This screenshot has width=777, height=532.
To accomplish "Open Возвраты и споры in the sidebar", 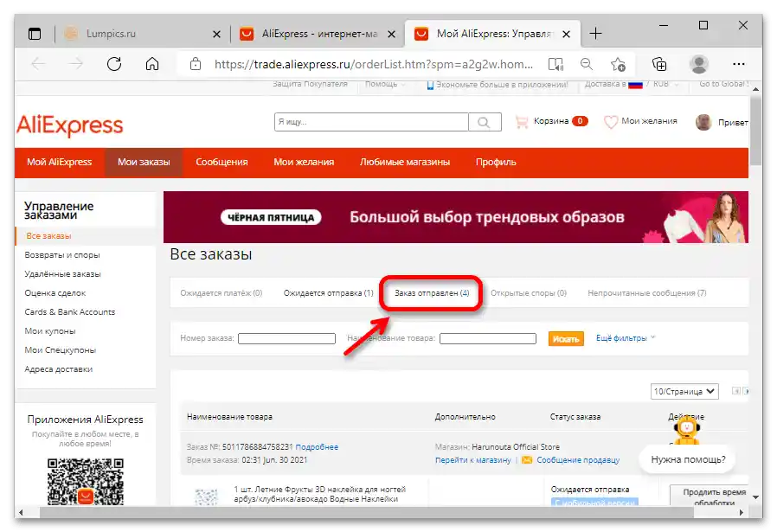I will point(62,255).
